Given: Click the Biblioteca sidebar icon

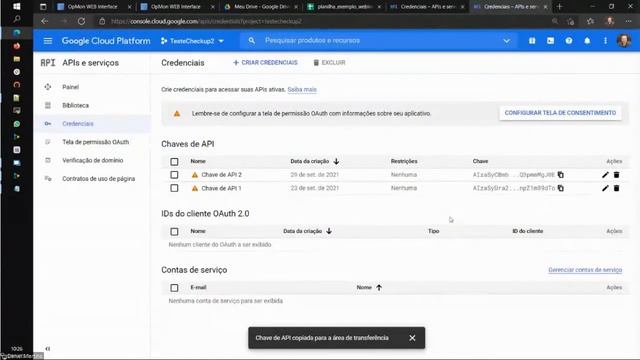Looking at the screenshot, I should click(48, 105).
